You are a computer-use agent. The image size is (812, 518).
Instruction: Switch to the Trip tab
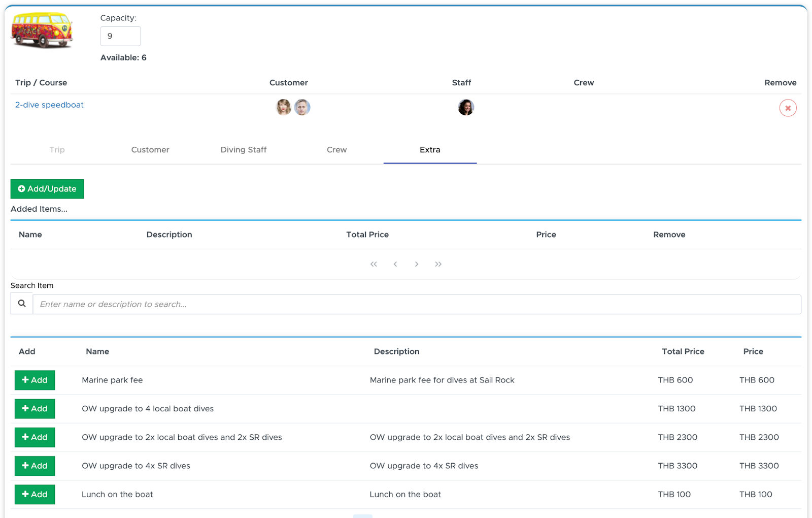(57, 150)
